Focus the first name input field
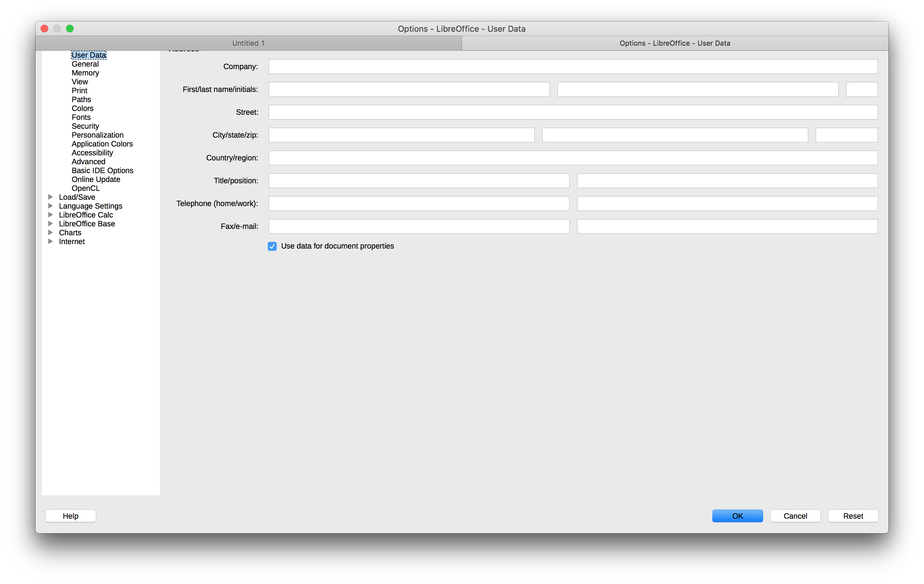The image size is (924, 584). pyautogui.click(x=409, y=89)
